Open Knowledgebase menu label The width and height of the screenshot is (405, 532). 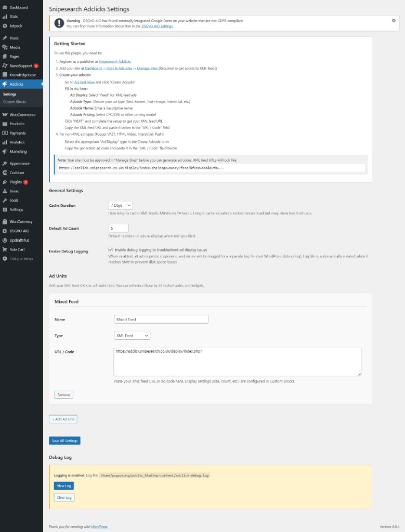(x=23, y=75)
